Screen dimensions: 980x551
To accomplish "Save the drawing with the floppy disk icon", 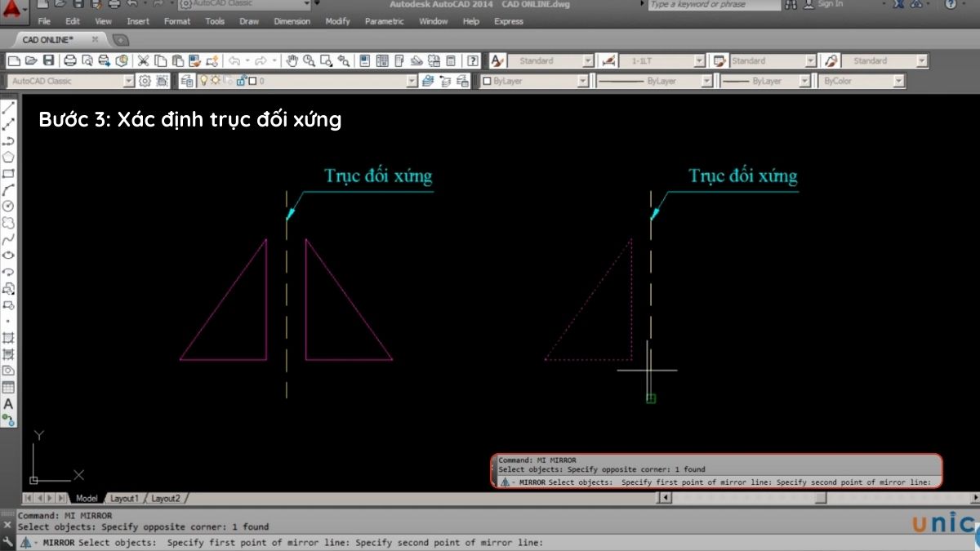I will point(48,60).
